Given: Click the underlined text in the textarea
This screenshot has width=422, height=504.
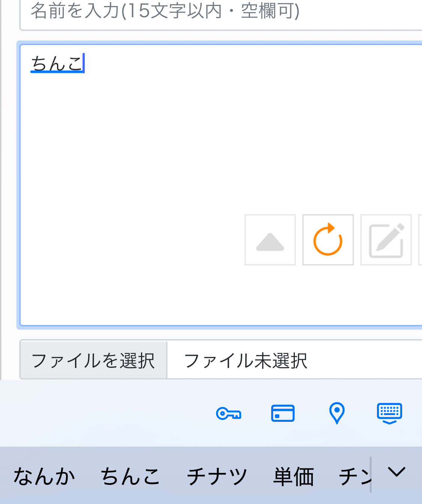Looking at the screenshot, I should tap(57, 63).
